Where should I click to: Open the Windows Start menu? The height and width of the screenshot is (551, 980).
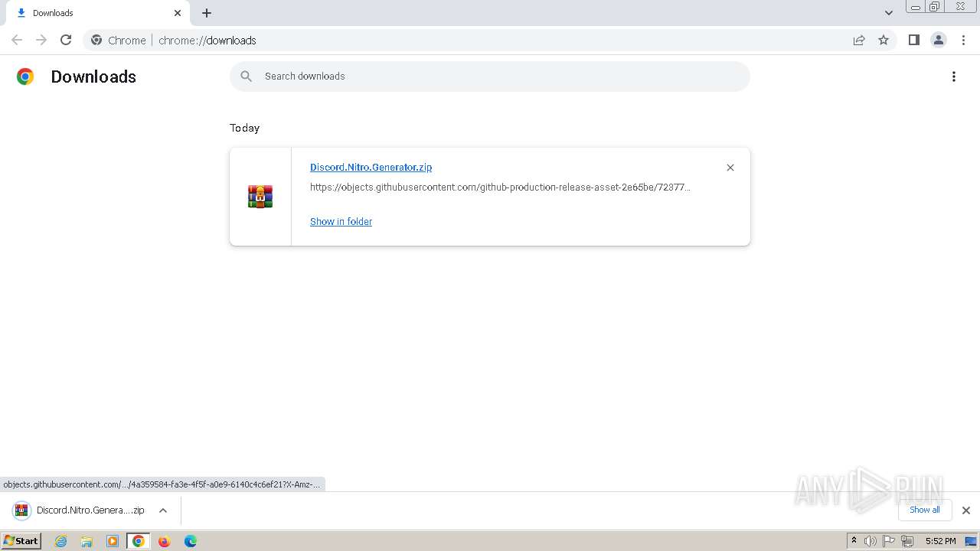coord(21,541)
